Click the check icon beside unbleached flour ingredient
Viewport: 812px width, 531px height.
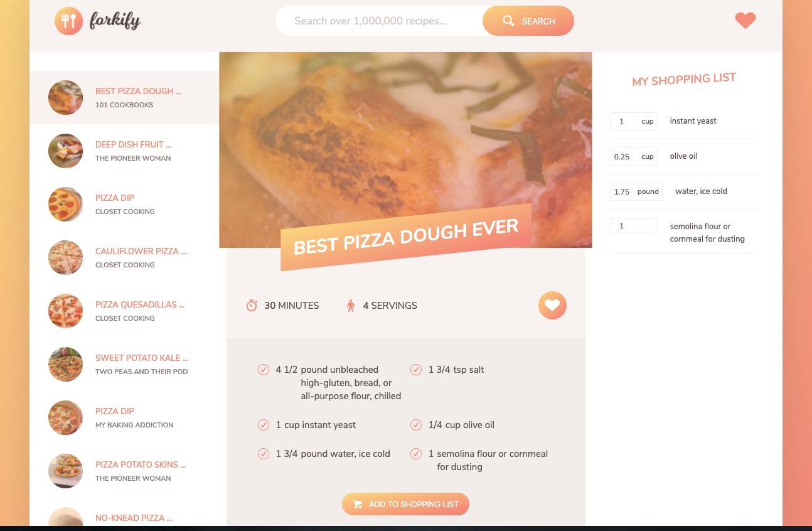(264, 370)
